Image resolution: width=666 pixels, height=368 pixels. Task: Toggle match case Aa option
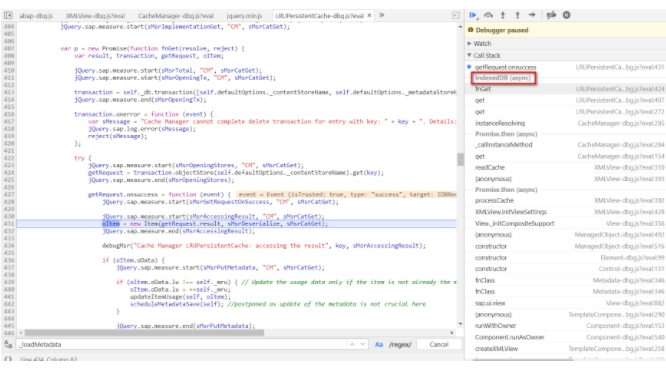(379, 344)
